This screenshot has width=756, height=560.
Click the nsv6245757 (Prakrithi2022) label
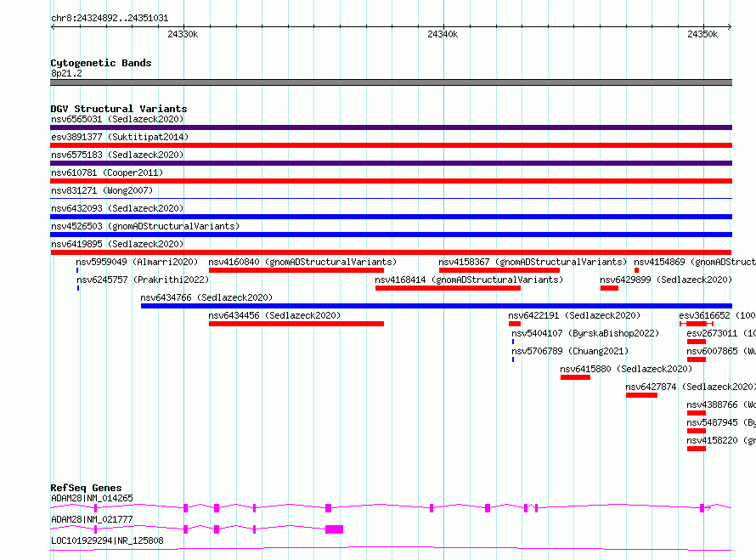point(143,280)
